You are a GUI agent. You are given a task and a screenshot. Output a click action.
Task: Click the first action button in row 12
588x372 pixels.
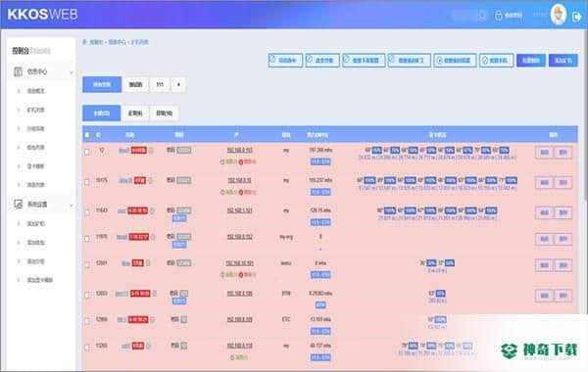544,153
